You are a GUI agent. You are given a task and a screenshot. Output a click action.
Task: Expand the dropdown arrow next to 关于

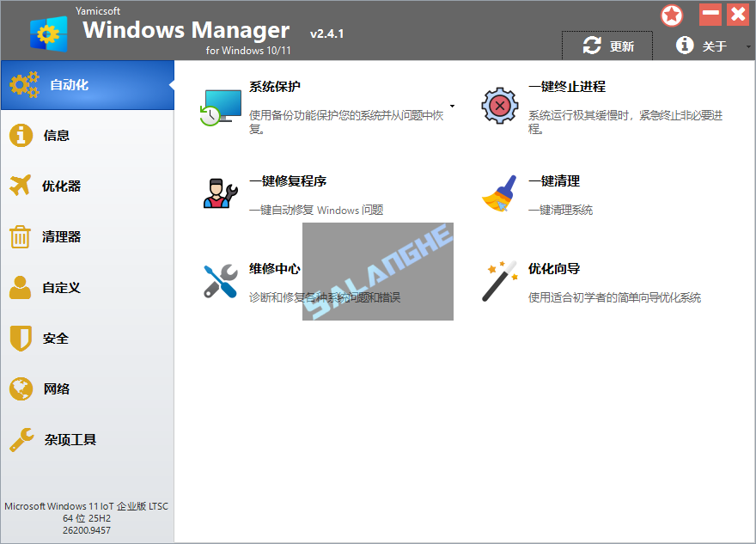pyautogui.click(x=748, y=46)
